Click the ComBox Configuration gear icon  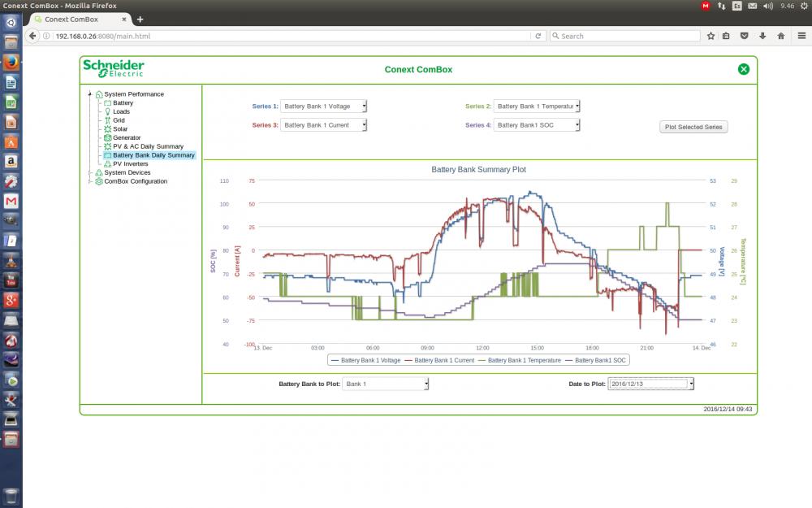click(x=99, y=181)
